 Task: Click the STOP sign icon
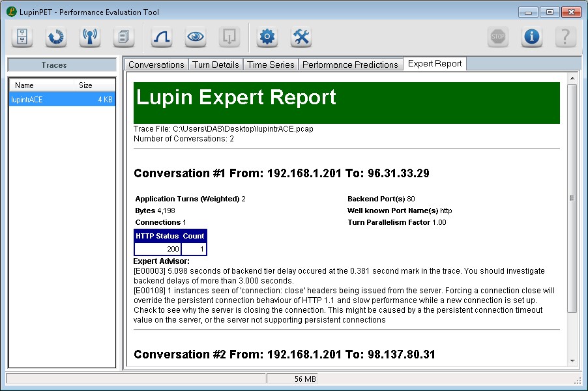click(498, 36)
